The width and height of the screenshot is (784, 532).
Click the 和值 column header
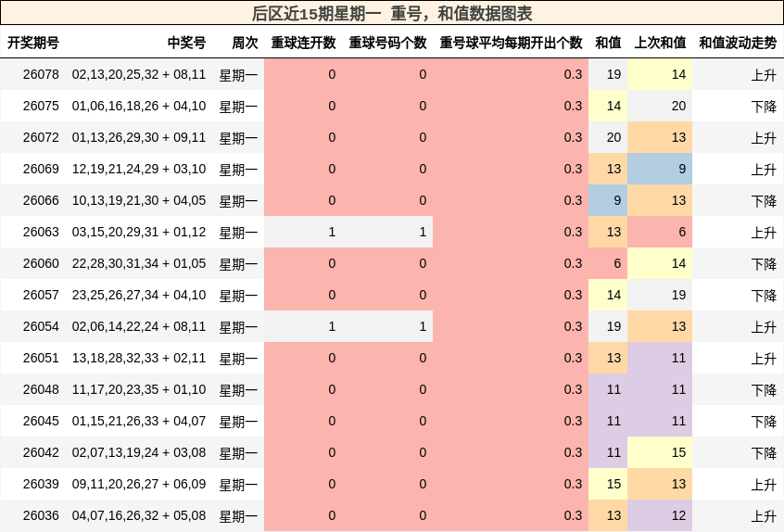608,43
